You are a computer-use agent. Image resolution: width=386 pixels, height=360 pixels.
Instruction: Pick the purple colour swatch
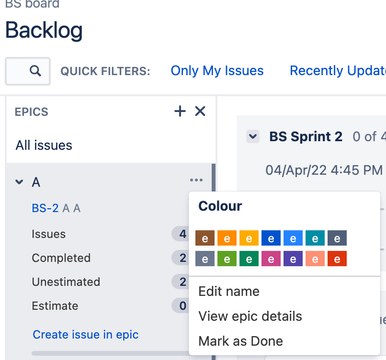(293, 258)
